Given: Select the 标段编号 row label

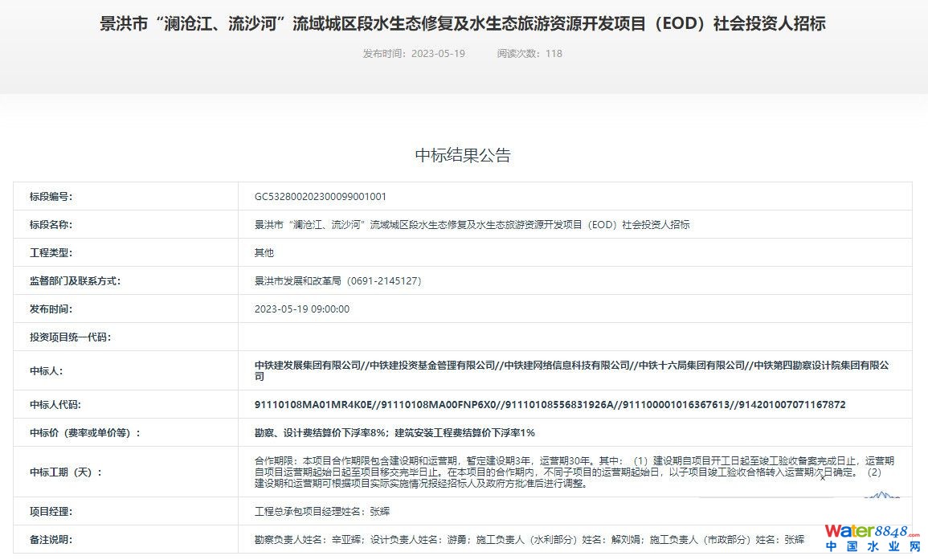Looking at the screenshot, I should click(51, 197).
